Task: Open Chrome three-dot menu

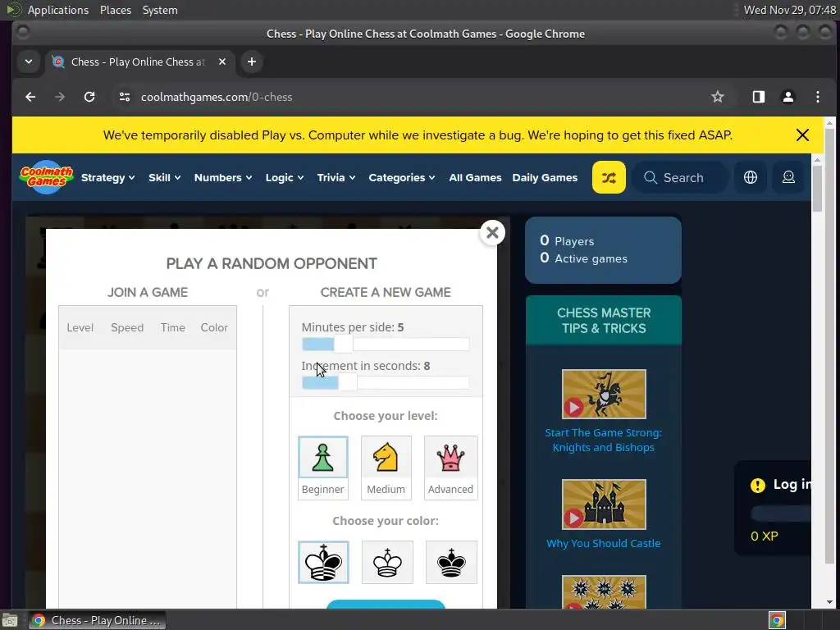Action: (818, 97)
